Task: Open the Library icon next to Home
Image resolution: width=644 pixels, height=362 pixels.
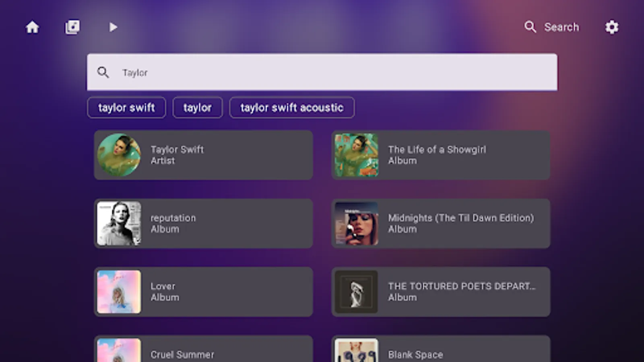Action: click(x=72, y=27)
